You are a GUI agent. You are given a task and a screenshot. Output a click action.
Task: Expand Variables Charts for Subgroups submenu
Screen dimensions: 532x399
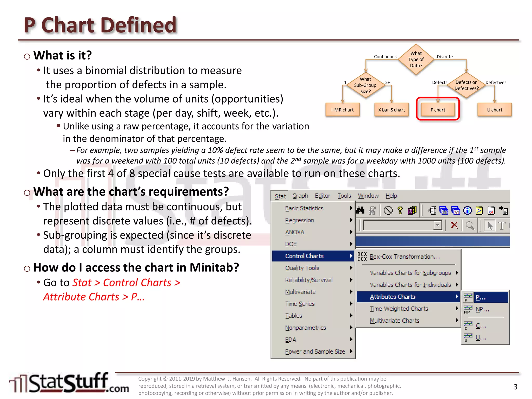410,273
